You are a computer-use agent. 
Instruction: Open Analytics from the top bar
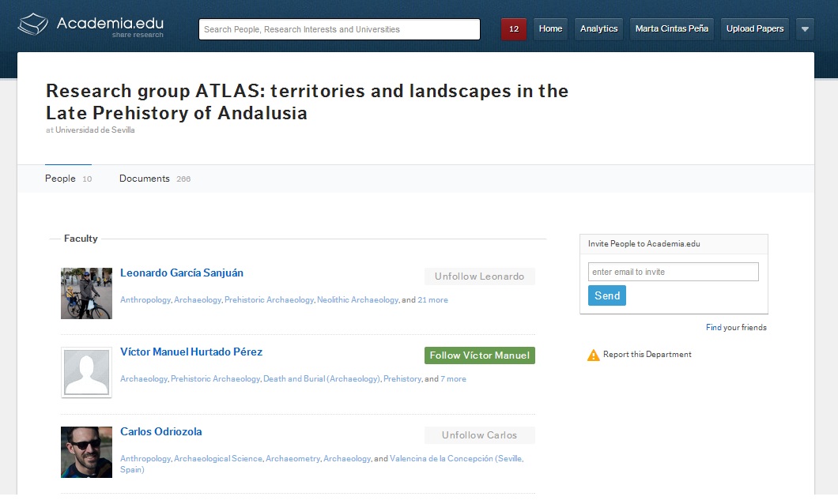[x=598, y=29]
